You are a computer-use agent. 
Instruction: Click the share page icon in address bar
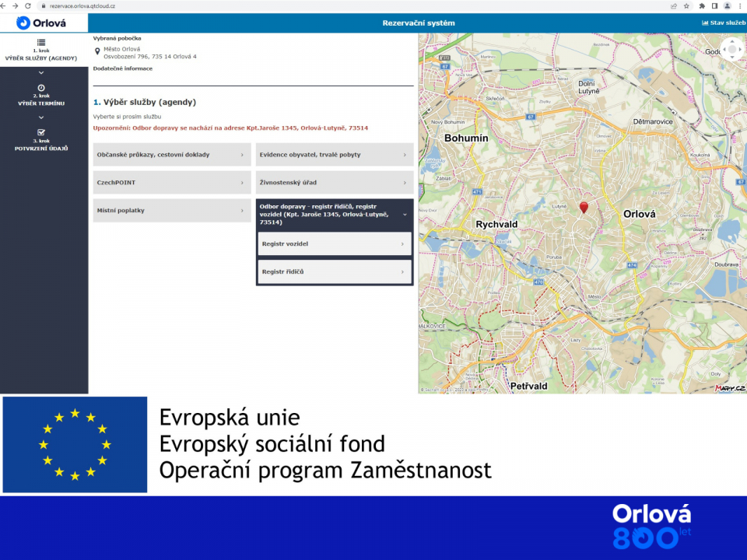[674, 6]
